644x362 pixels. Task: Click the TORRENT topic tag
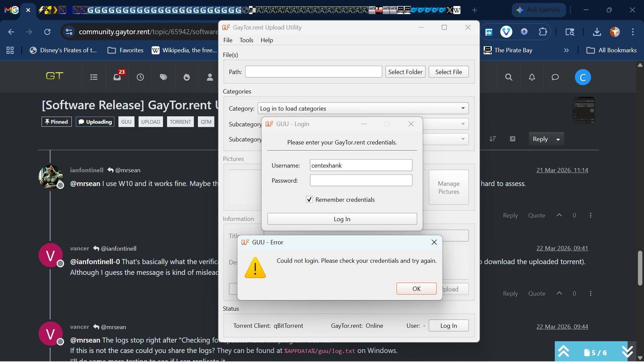pyautogui.click(x=180, y=122)
